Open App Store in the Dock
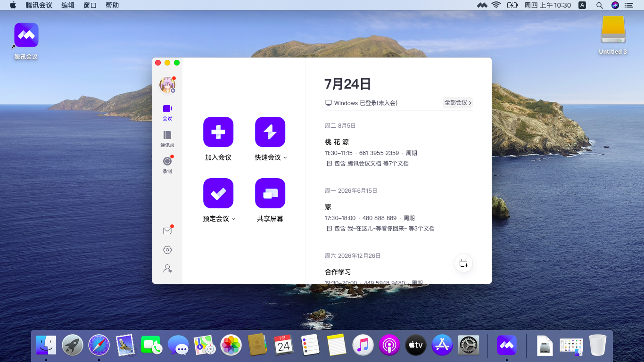644x362 pixels. (x=442, y=346)
